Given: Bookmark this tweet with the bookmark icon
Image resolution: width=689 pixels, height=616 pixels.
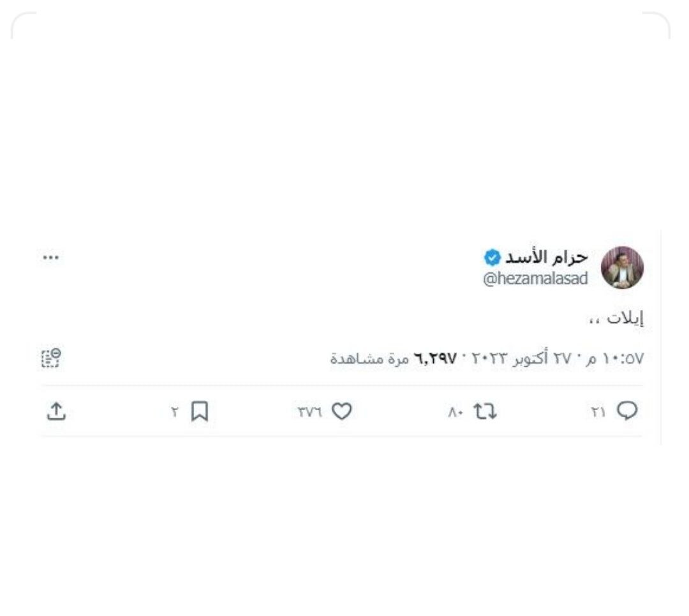Looking at the screenshot, I should (200, 411).
